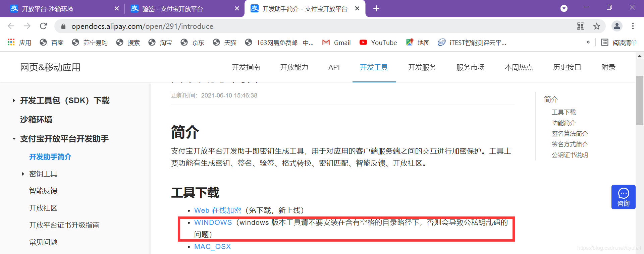
Task: Open 常见问题 in sidebar
Action: 43,242
